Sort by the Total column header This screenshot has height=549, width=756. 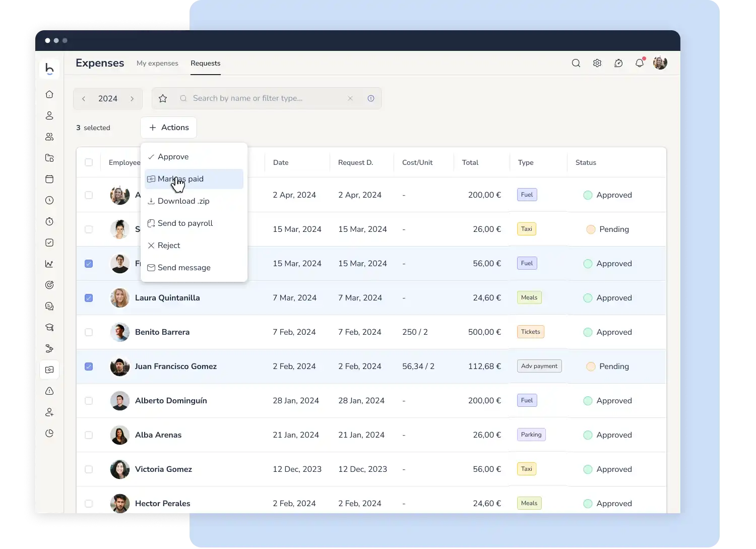[470, 162]
